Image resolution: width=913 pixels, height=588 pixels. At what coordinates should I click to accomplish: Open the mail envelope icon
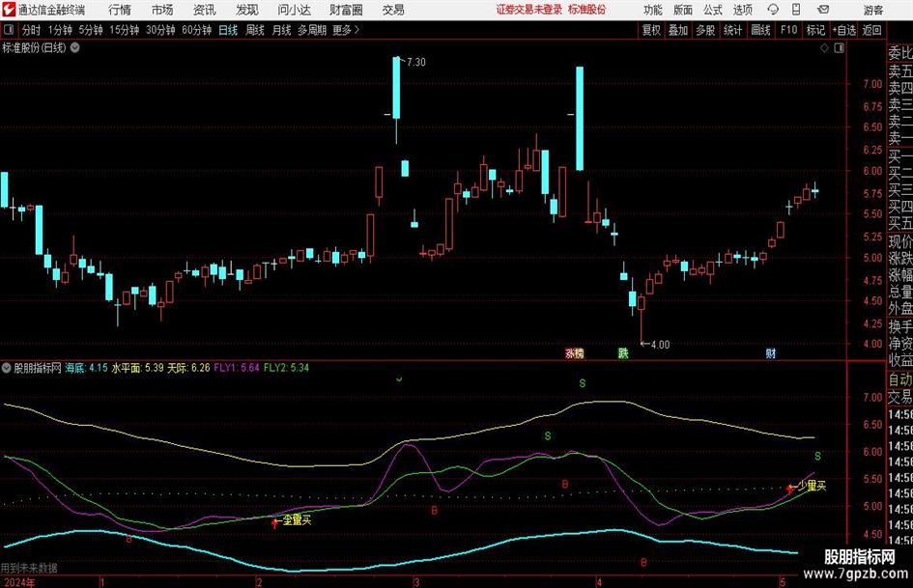point(823,10)
